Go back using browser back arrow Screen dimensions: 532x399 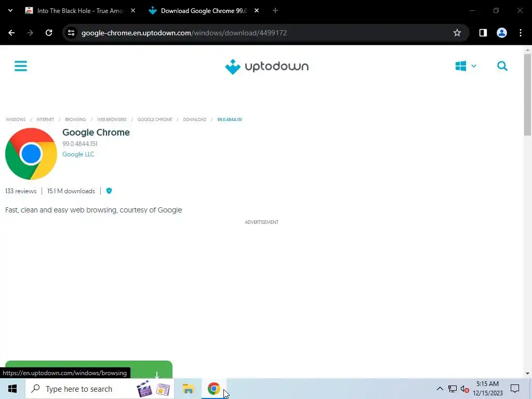coord(11,33)
